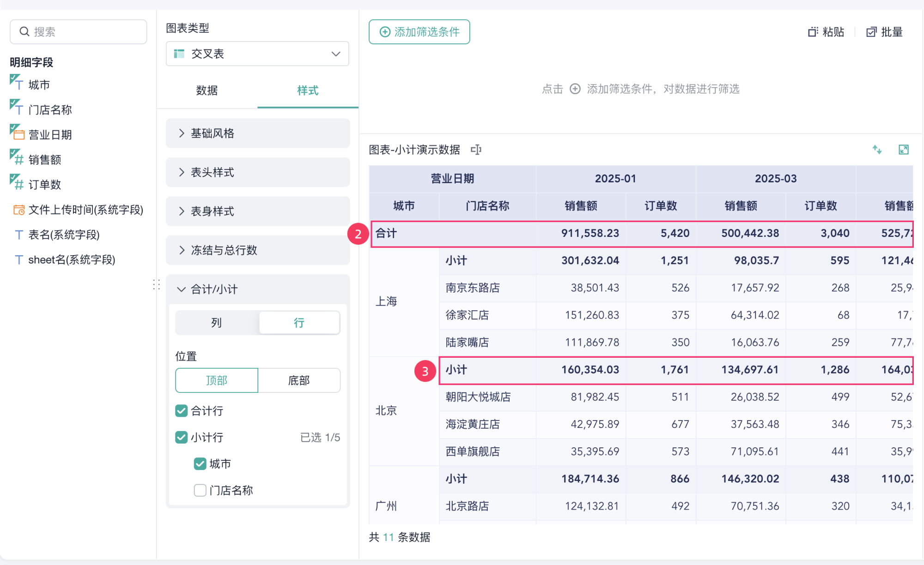Click the 南京东路店 store cell

[487, 288]
